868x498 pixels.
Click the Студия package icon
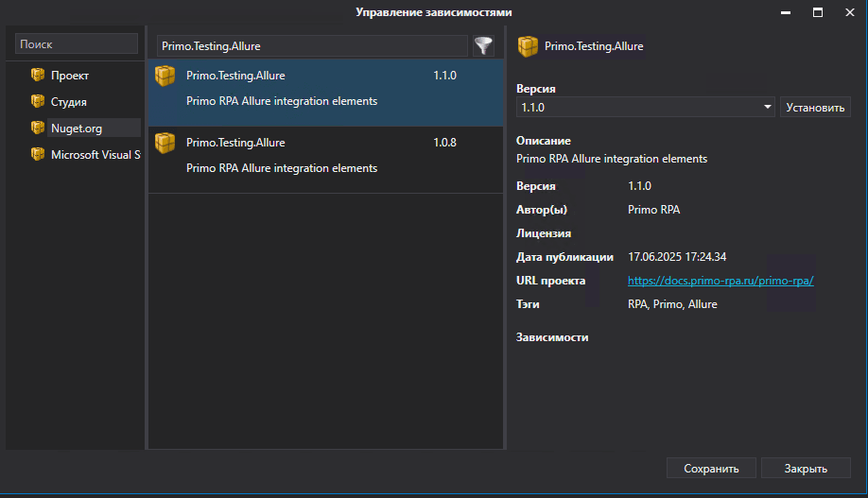(38, 101)
